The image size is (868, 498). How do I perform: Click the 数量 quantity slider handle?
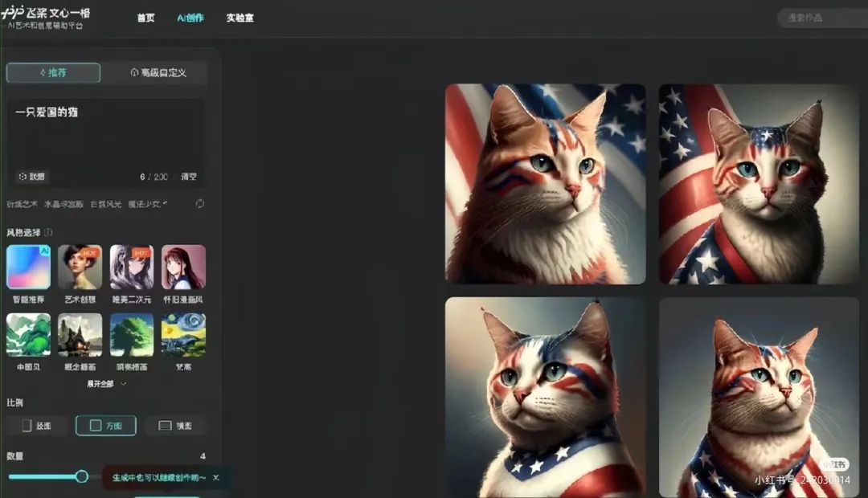[81, 476]
